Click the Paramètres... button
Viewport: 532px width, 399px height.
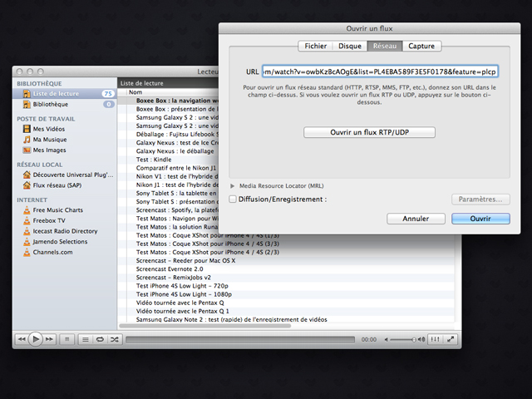pyautogui.click(x=480, y=199)
